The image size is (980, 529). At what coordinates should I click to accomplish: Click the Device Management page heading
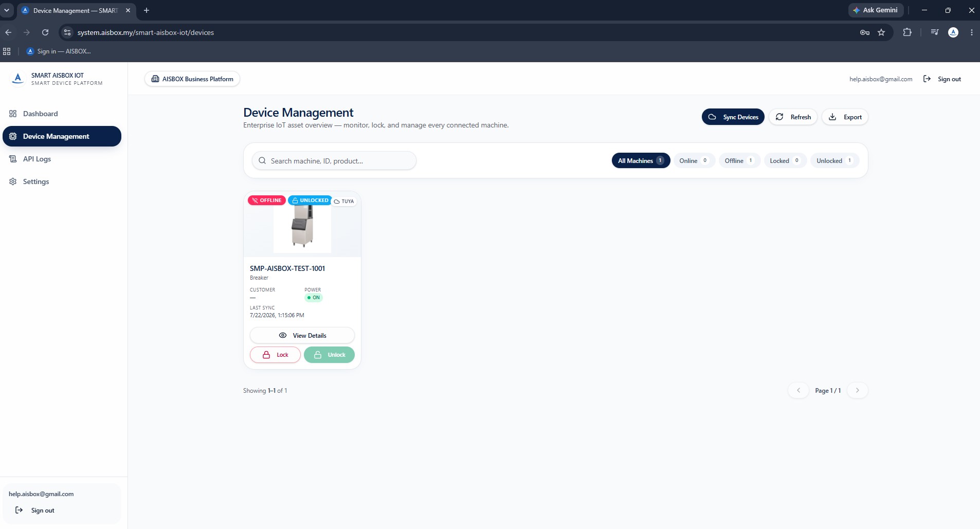point(298,113)
